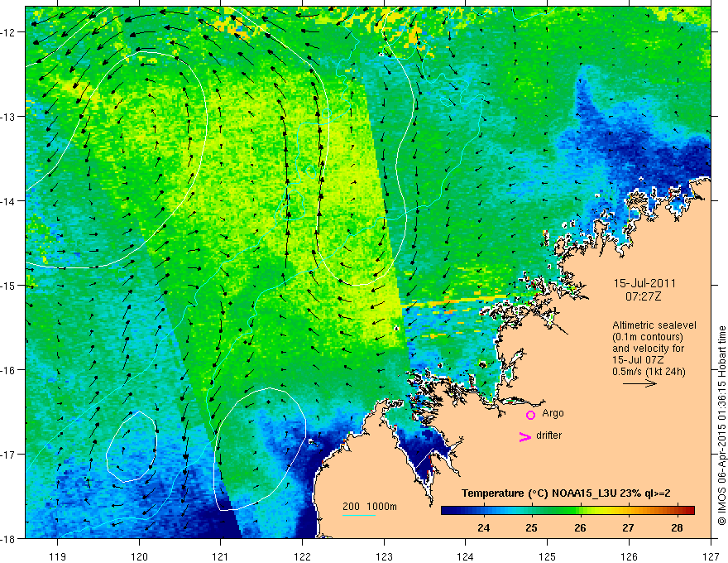Click the 0.5m/s velocity scale arrow
The height and width of the screenshot is (563, 728).
[x=639, y=383]
